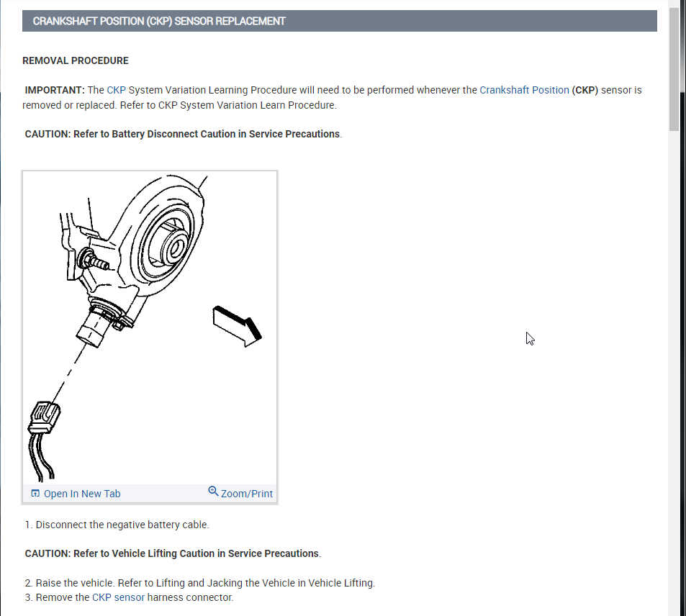Follow the blue CKP link in the IMPORTANT note
The width and height of the screenshot is (686, 616).
coord(117,90)
